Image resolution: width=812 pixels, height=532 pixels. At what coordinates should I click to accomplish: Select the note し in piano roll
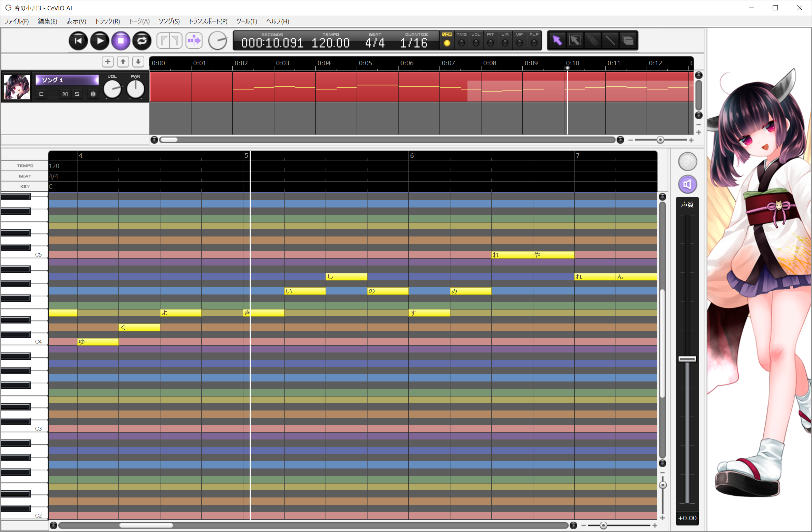(x=346, y=277)
